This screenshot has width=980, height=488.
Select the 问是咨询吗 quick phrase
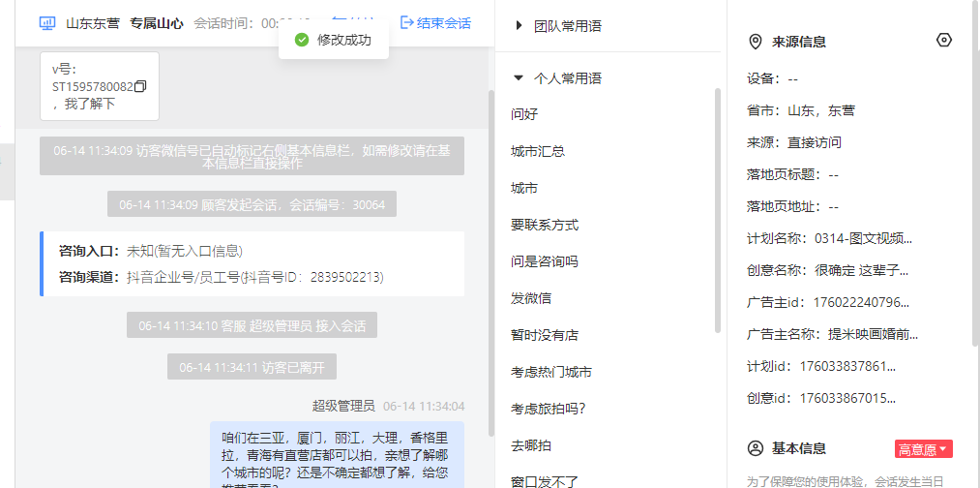click(x=545, y=261)
